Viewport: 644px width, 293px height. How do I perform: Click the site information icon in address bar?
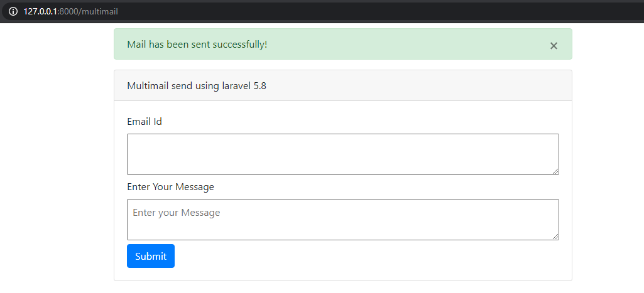coord(13,11)
